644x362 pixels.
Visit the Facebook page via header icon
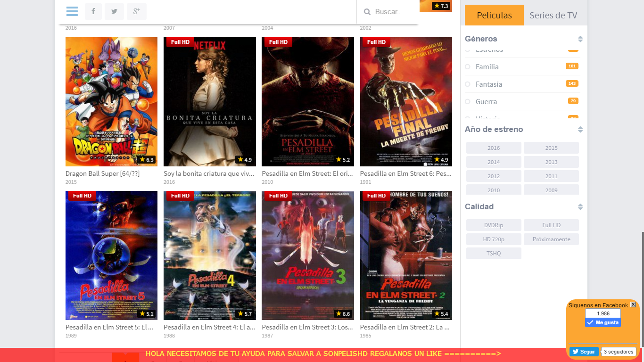click(93, 11)
